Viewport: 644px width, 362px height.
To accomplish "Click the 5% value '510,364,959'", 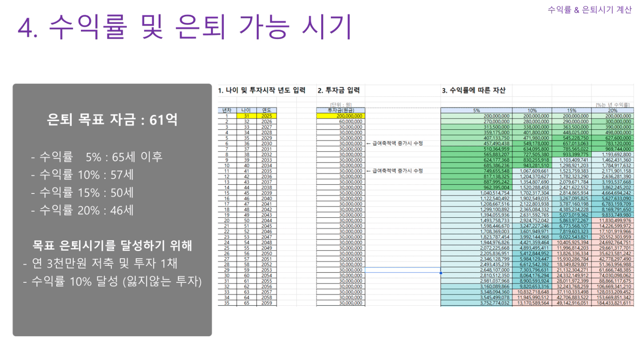I will click(x=477, y=149).
